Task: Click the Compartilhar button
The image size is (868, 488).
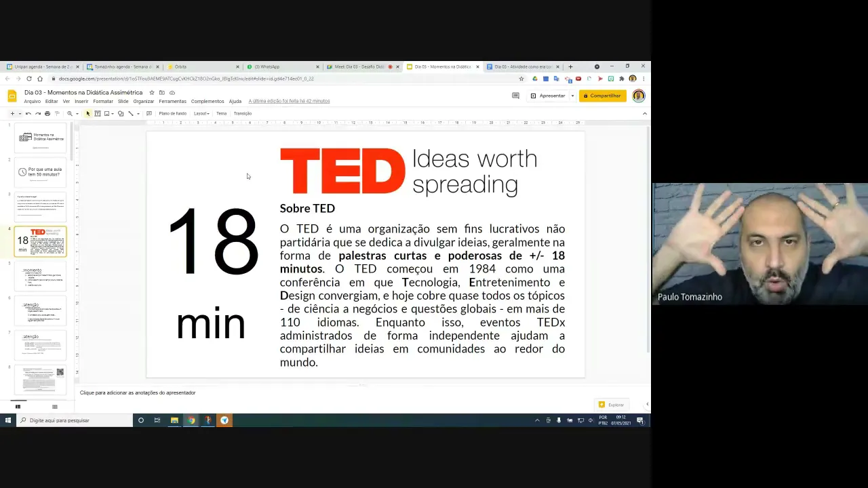Action: (x=603, y=96)
